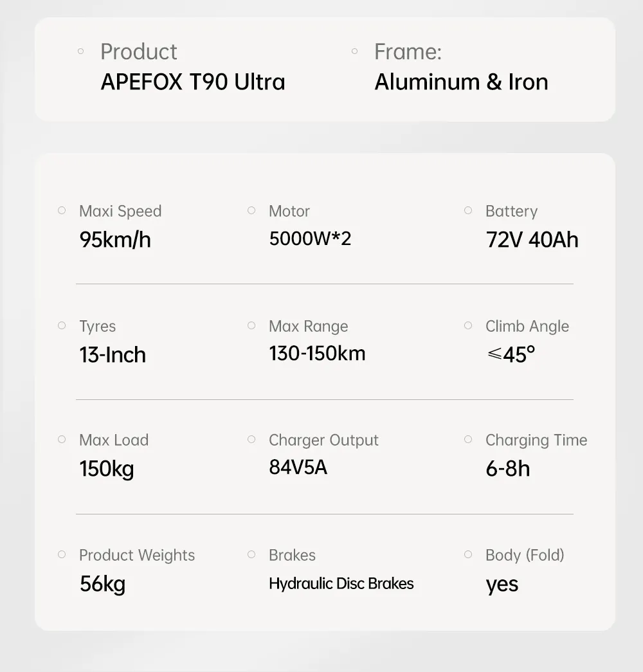Click the bullet marker beside Tyres
This screenshot has height=672, width=643.
62,326
